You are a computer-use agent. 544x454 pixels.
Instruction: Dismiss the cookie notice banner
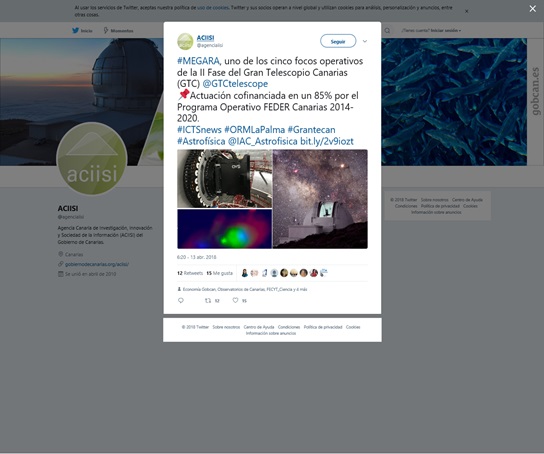tap(467, 11)
